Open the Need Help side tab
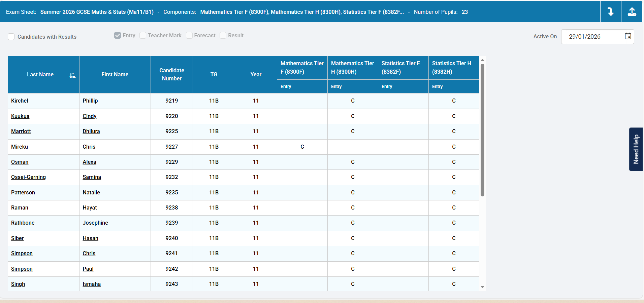The height and width of the screenshot is (303, 644). coord(636,149)
